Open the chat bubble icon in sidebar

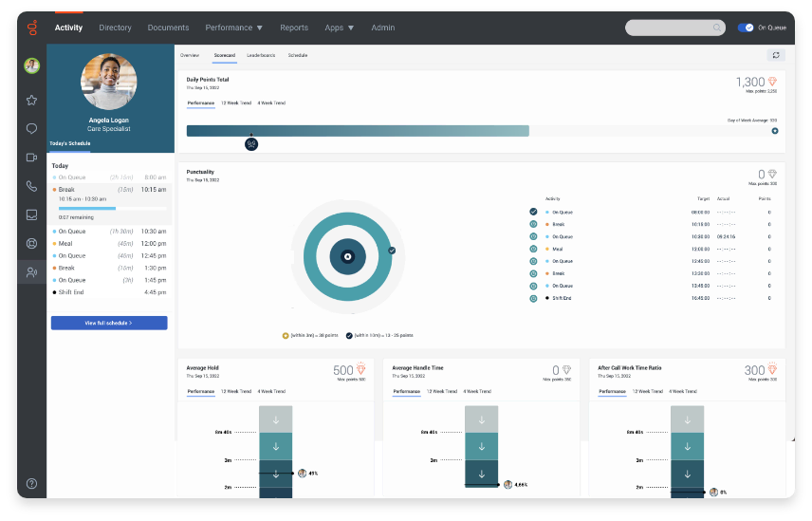coord(31,128)
